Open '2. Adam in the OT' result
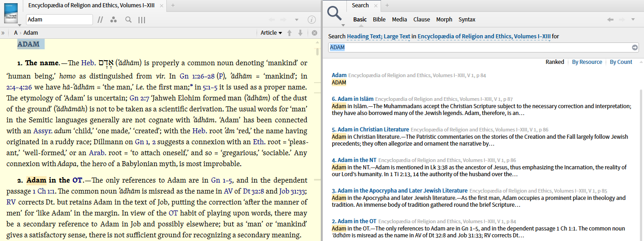This screenshot has width=644, height=241. [354, 221]
